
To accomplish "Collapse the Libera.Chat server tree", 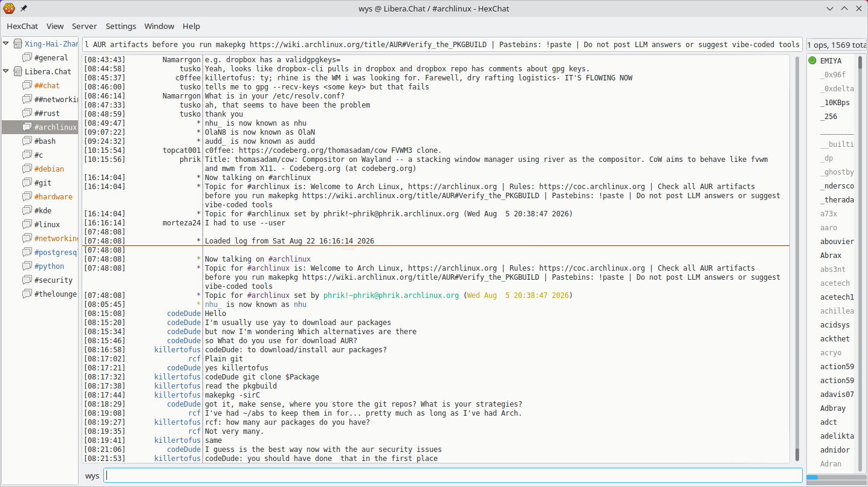I will 6,71.
